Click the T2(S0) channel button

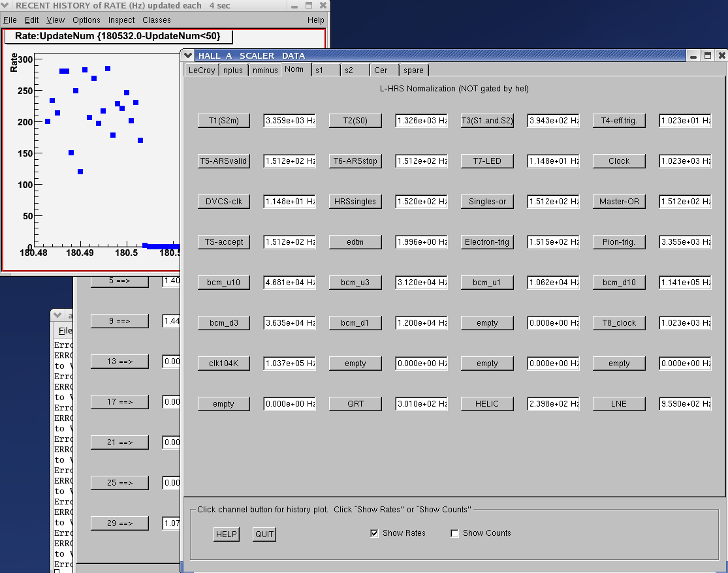pyautogui.click(x=355, y=121)
